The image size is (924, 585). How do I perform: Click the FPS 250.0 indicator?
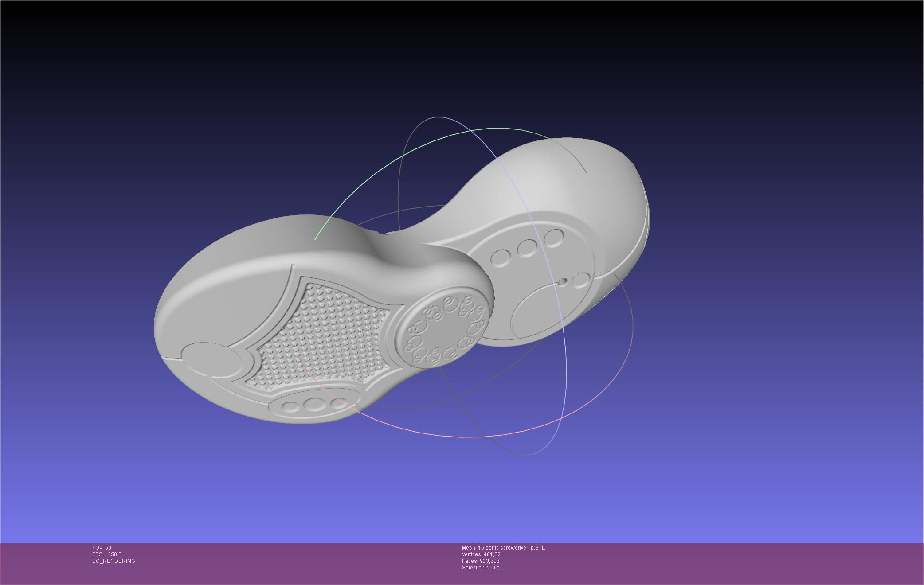point(106,554)
